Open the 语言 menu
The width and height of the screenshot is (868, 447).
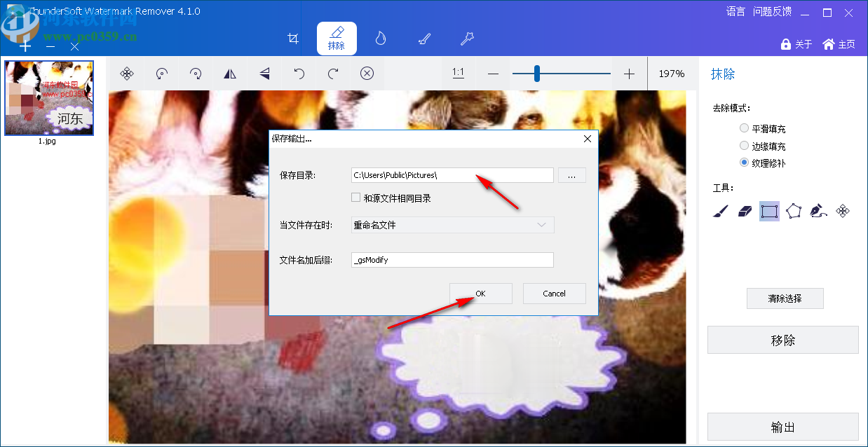pos(735,11)
